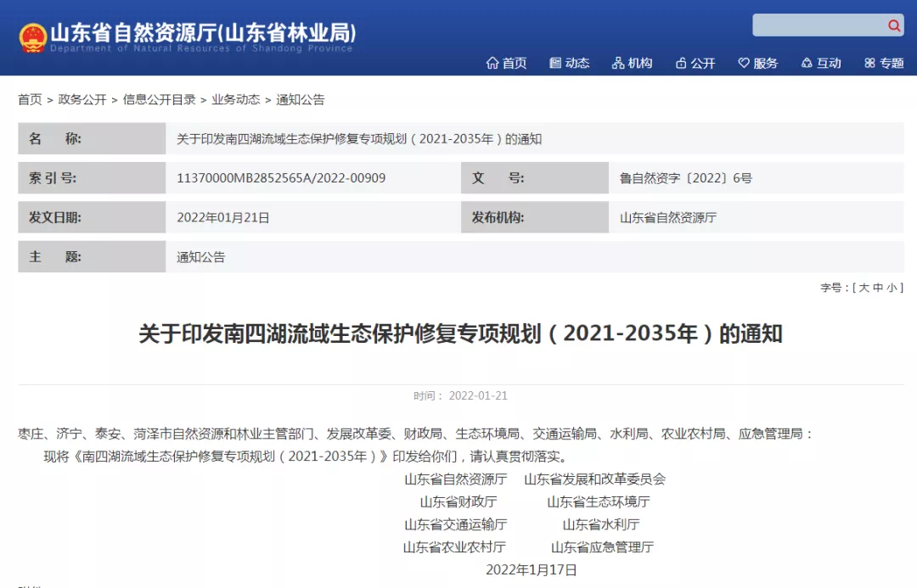Screen dimensions: 917x588
Task: Select the issue date 2022年01月21日
Action: [222, 217]
